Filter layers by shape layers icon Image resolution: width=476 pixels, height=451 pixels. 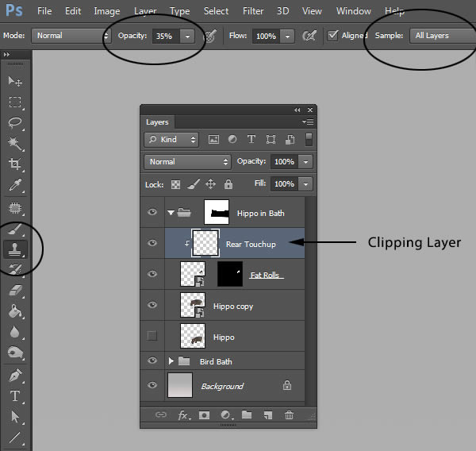(x=271, y=139)
